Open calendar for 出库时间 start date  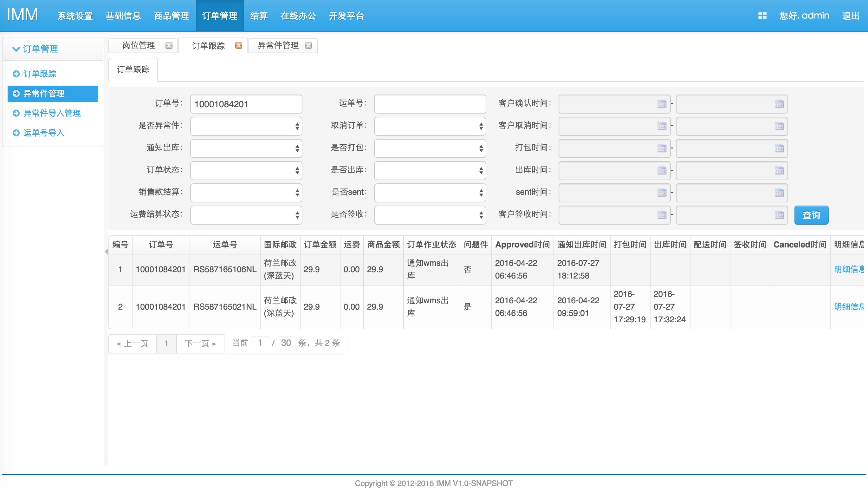point(662,170)
